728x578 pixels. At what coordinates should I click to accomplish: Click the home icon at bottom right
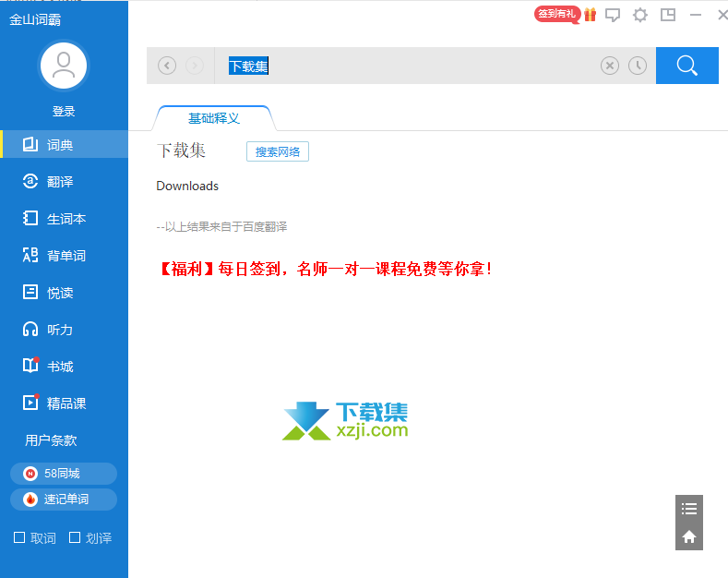pos(689,536)
